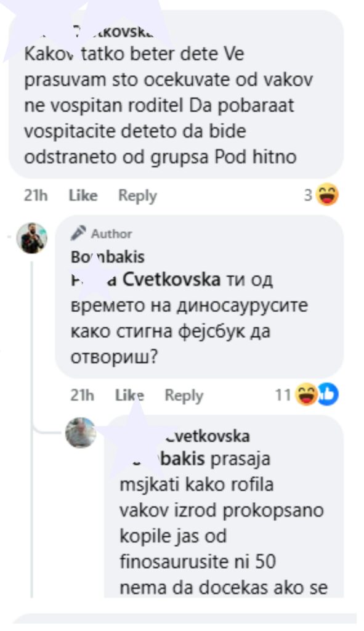Open the tagged Cvetkovska mention
This screenshot has height=631, width=364.
click(x=145, y=280)
